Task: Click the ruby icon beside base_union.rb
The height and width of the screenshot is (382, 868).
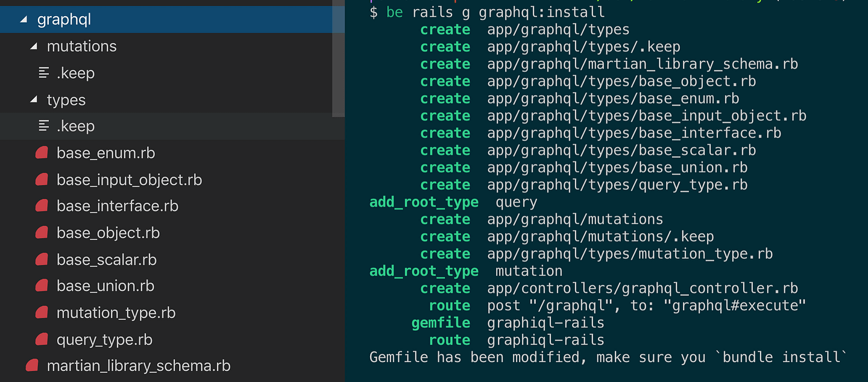Action: pos(42,286)
